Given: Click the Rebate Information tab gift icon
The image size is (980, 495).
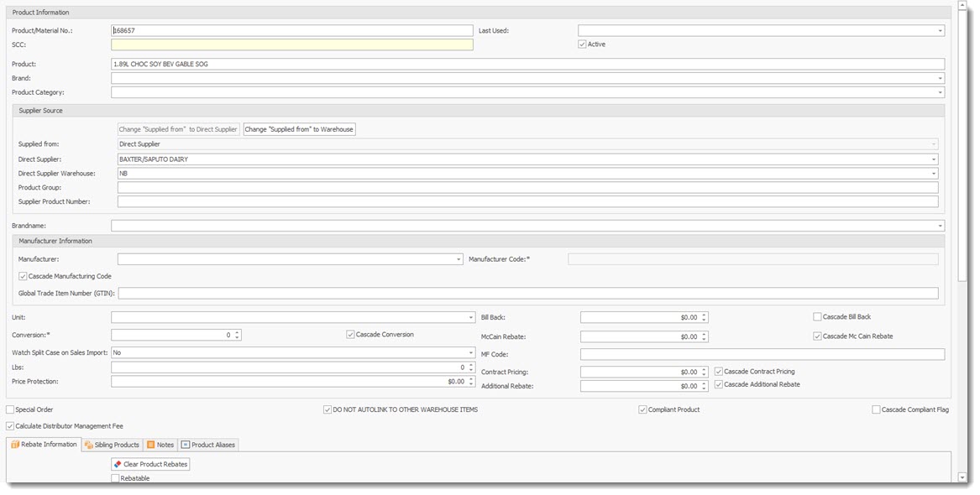Looking at the screenshot, I should click(x=14, y=445).
